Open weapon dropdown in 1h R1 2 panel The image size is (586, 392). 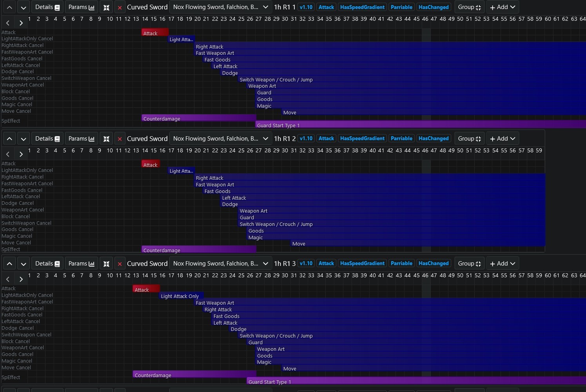tap(221, 139)
